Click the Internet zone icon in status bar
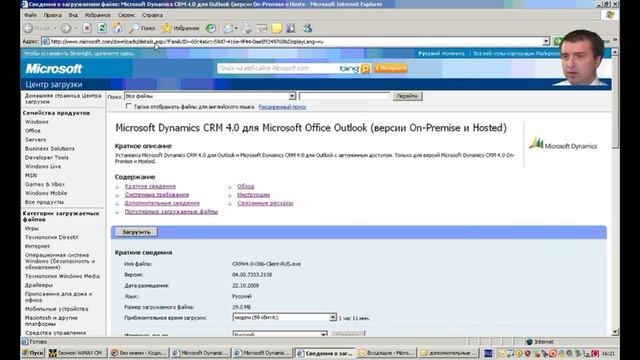 coord(529,342)
